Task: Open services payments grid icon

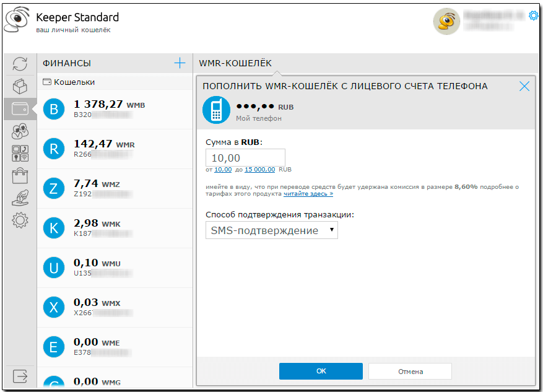Action: pyautogui.click(x=20, y=154)
